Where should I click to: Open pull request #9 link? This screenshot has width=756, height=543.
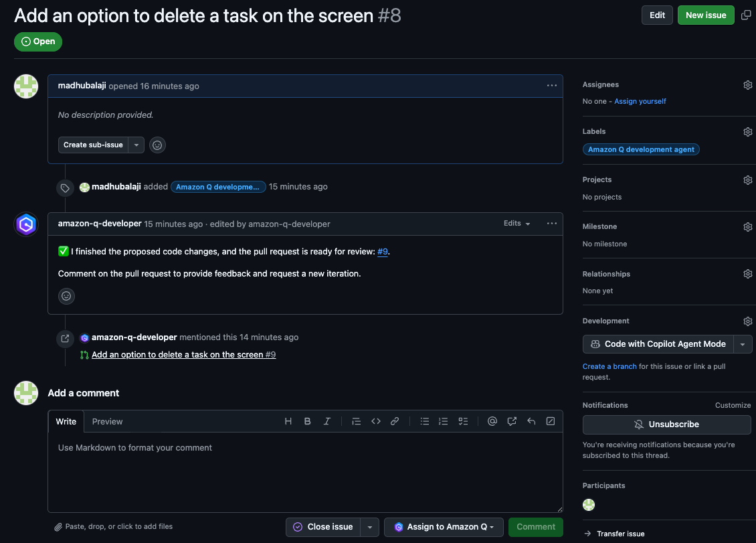(382, 251)
